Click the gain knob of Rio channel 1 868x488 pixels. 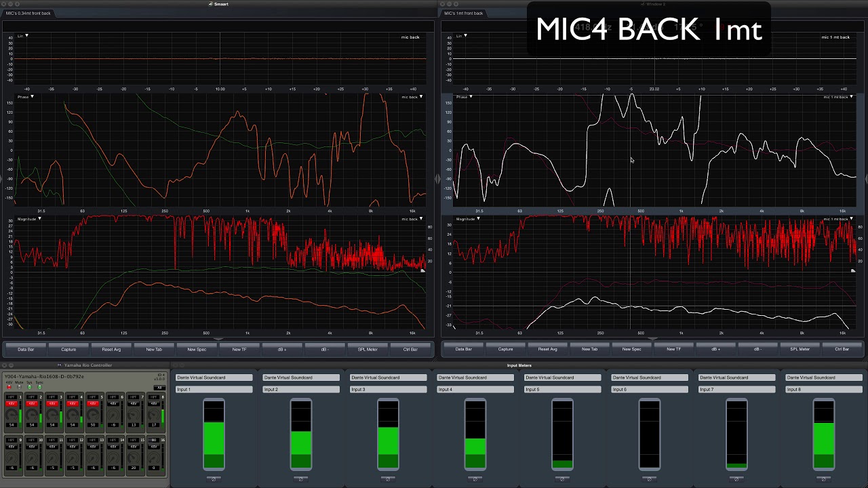pos(12,415)
